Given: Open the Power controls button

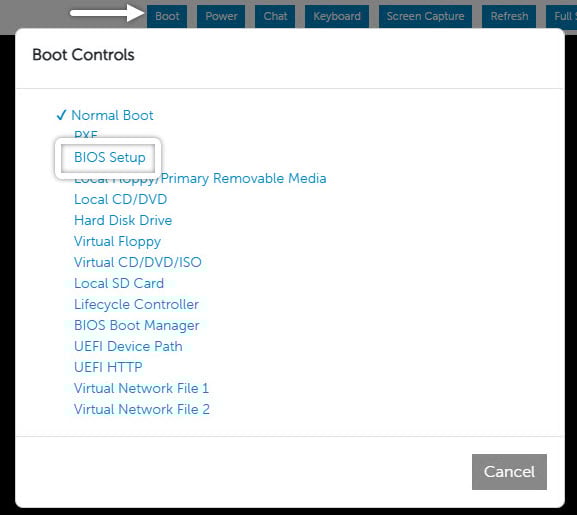Looking at the screenshot, I should (x=221, y=16).
